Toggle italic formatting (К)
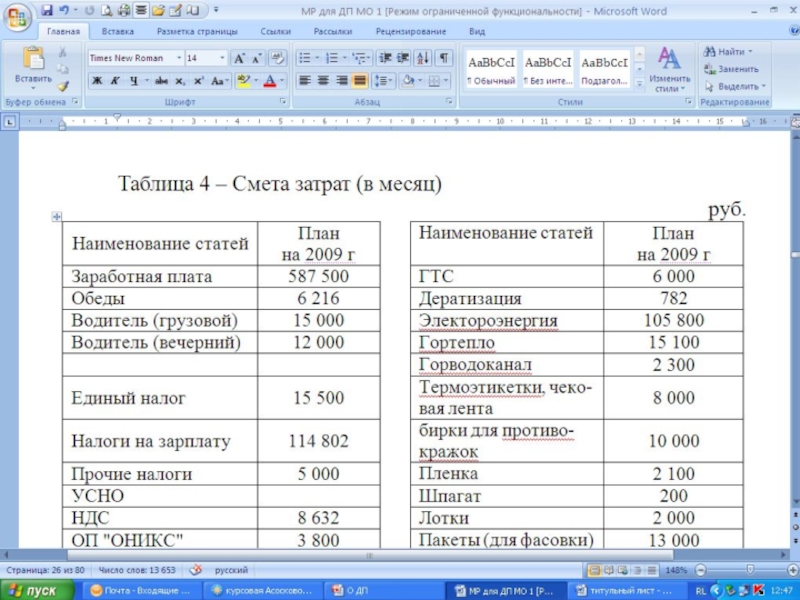The height and width of the screenshot is (600, 800). pyautogui.click(x=115, y=80)
